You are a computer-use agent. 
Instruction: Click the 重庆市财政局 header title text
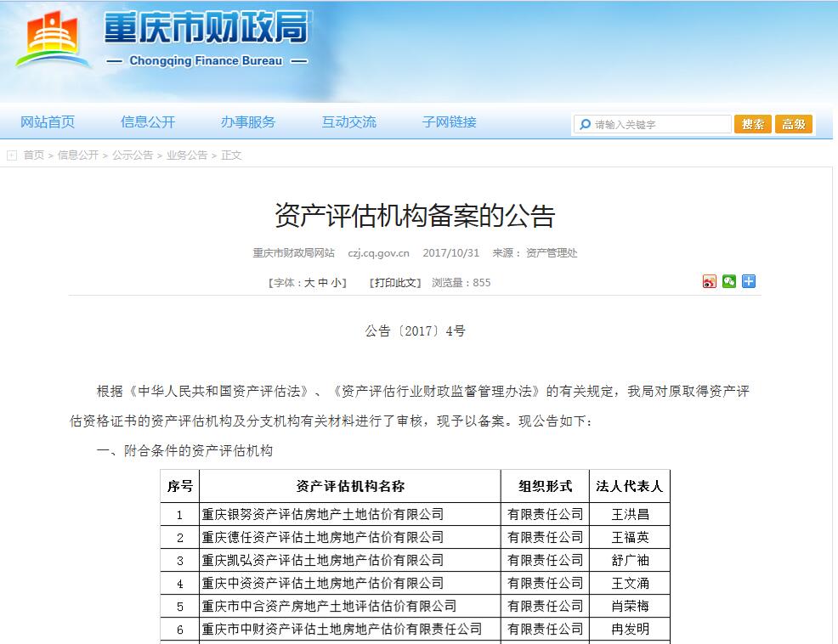point(207,27)
